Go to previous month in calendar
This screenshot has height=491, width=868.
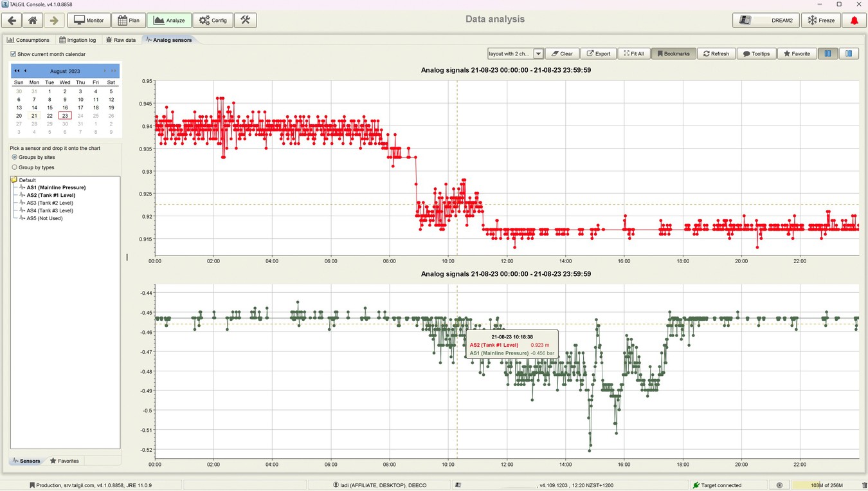point(26,71)
